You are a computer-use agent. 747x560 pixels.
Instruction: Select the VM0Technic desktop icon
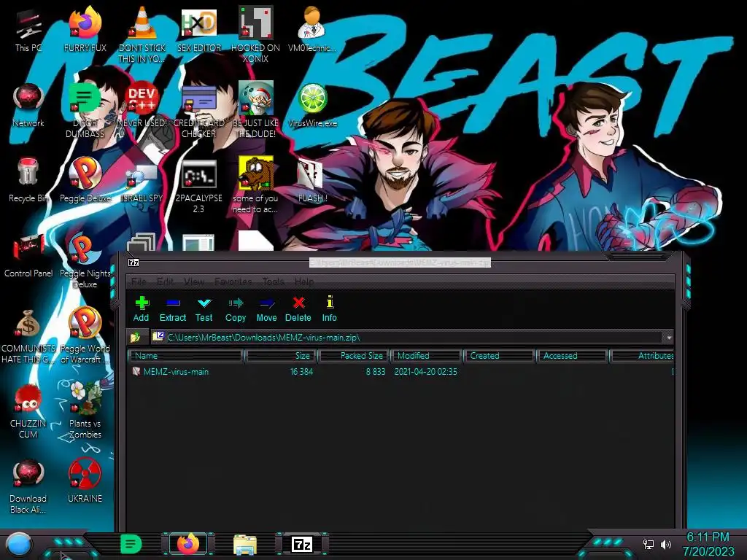(x=312, y=29)
